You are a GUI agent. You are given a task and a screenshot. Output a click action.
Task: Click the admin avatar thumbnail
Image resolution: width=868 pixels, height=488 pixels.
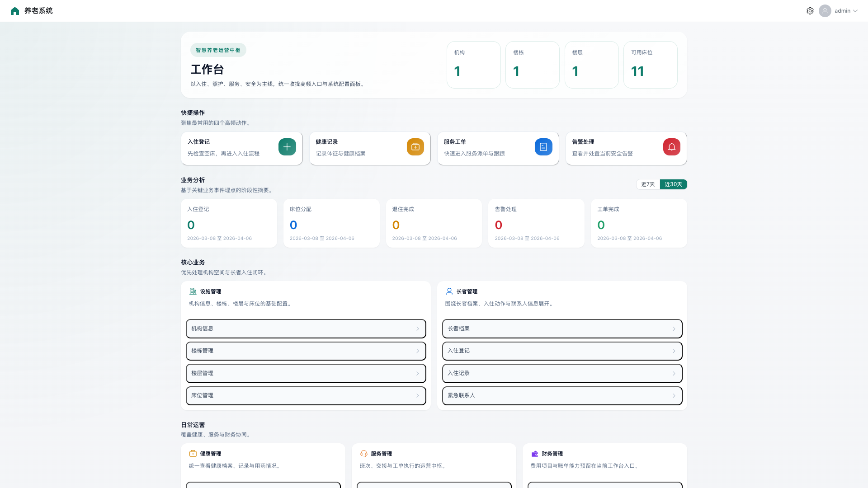pos(825,10)
